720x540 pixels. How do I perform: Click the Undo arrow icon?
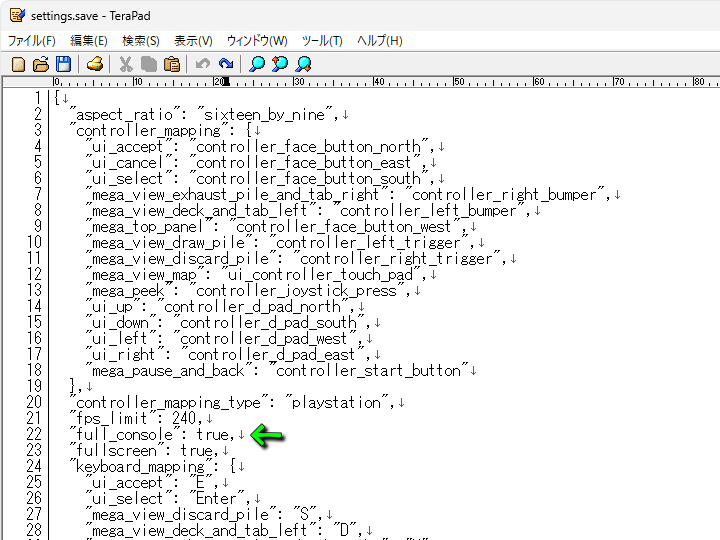(203, 64)
